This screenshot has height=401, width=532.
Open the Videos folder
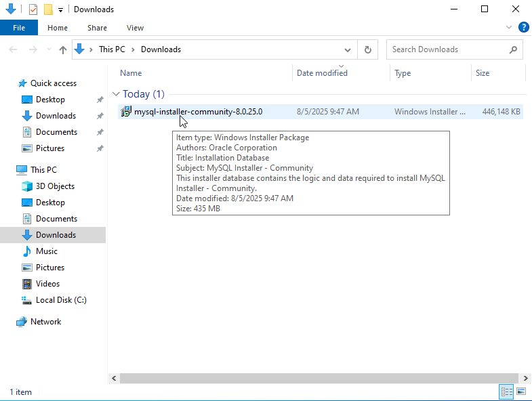click(x=47, y=284)
